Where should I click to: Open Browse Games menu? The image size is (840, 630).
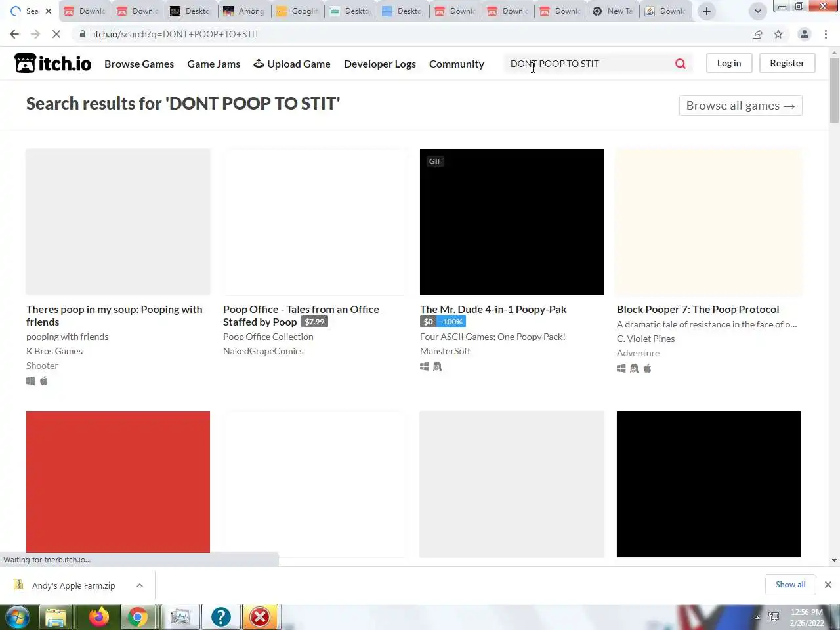(x=139, y=64)
